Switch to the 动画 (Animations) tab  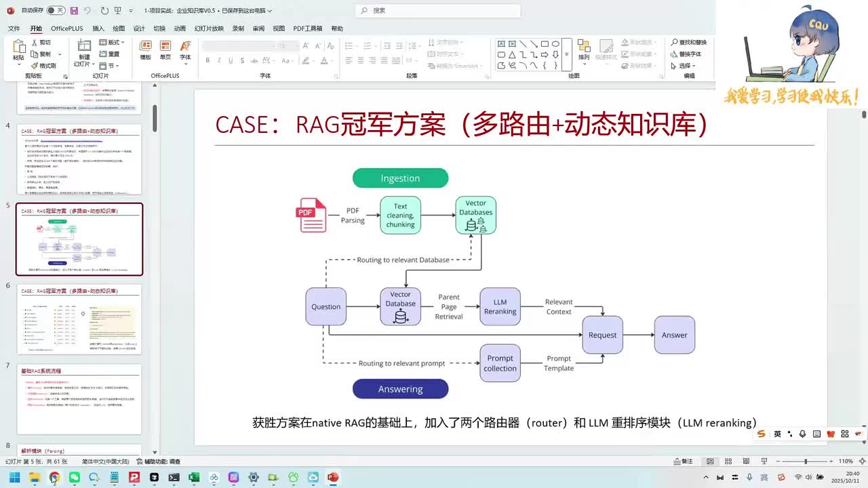(180, 28)
